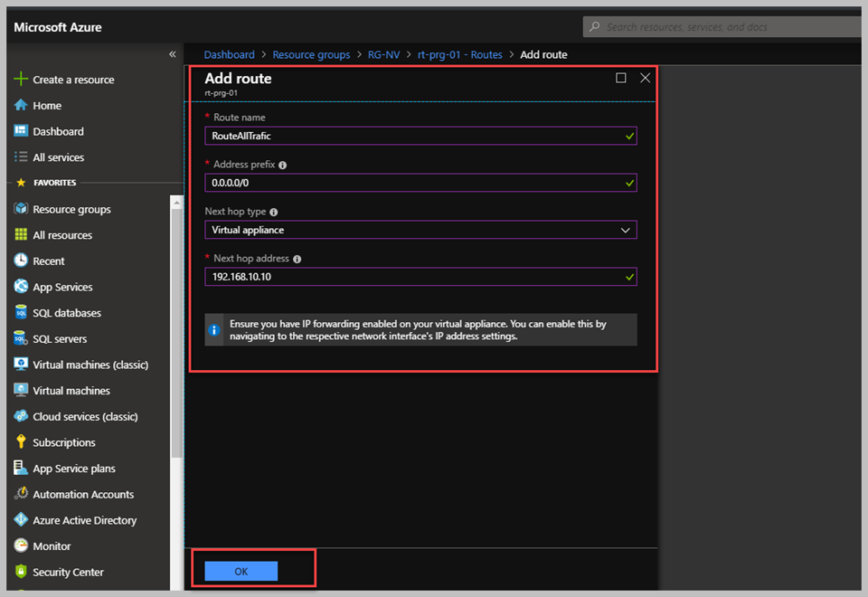Screen dimensions: 868x597
Task: Click the Search resources, services, and docs box
Action: pos(722,26)
